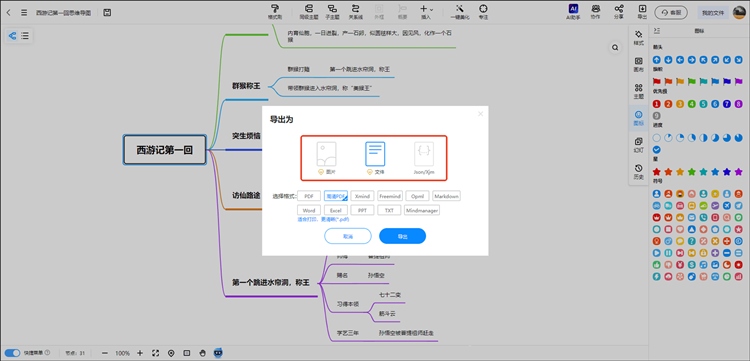Screen dimensions: 750x361
Task: Click the 100% zoom level display
Action: tap(122, 353)
